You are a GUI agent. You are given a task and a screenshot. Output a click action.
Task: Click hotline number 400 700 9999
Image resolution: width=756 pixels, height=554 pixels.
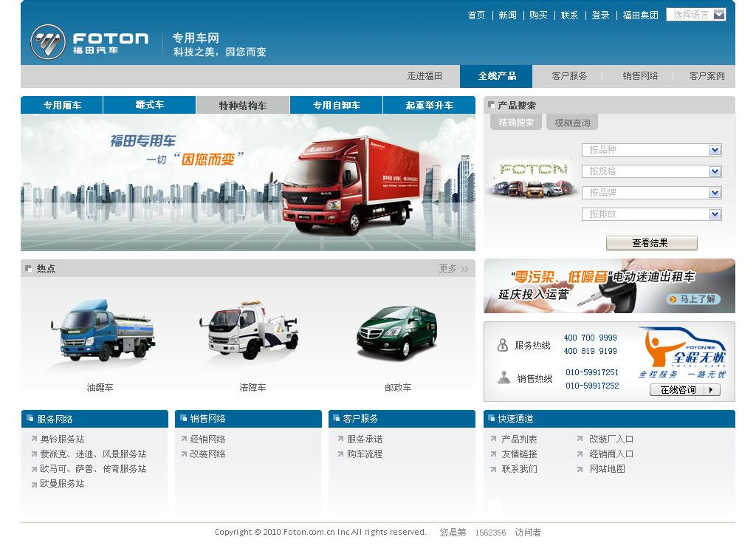click(x=590, y=338)
